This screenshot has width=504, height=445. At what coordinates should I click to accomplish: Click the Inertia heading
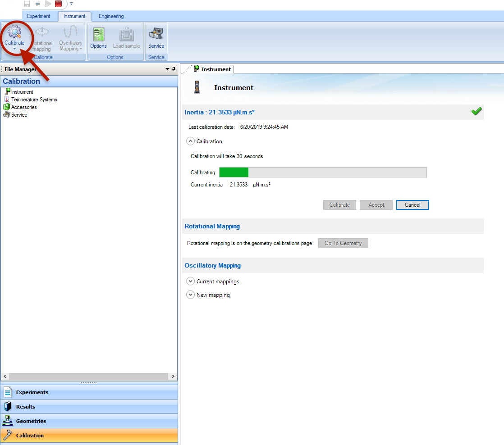point(220,112)
